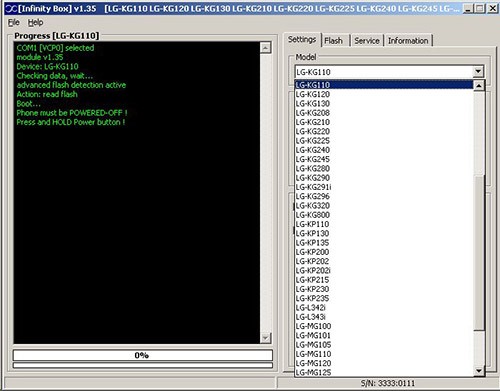Select LG-MG101 in the model list
Image resolution: width=500 pixels, height=391 pixels.
point(384,336)
